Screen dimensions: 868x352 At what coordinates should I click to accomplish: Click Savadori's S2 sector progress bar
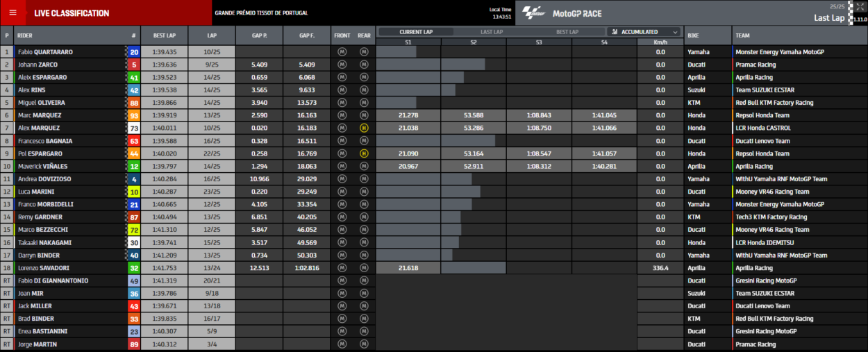tap(474, 268)
